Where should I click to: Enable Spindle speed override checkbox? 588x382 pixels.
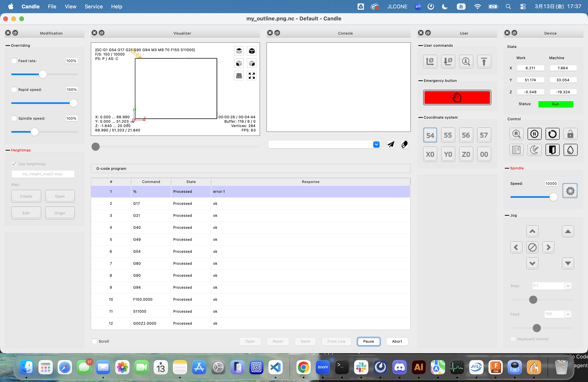pyautogui.click(x=14, y=118)
